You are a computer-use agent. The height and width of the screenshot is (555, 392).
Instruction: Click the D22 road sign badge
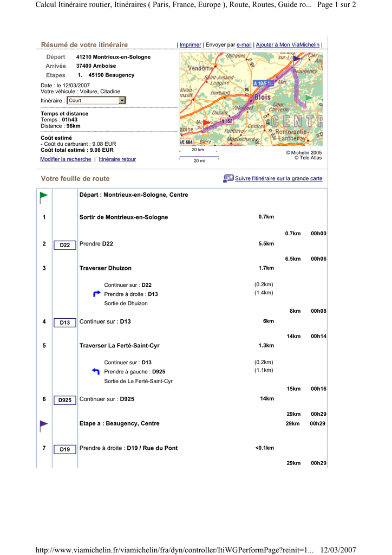(x=64, y=245)
